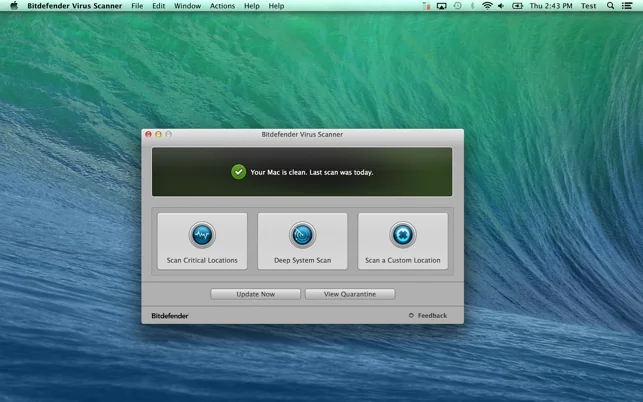Image resolution: width=643 pixels, height=402 pixels.
Task: Click the Bitdefender Virus Scanner window title
Action: pos(302,134)
